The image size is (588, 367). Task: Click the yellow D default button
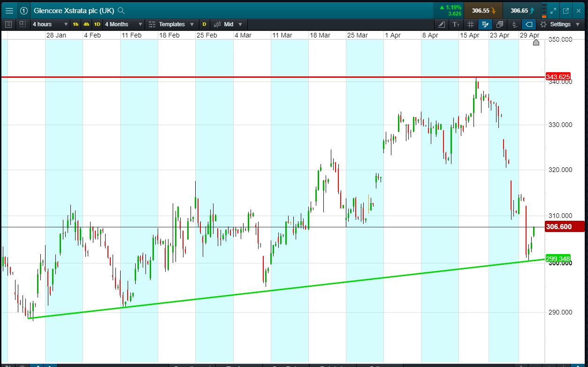coord(204,24)
